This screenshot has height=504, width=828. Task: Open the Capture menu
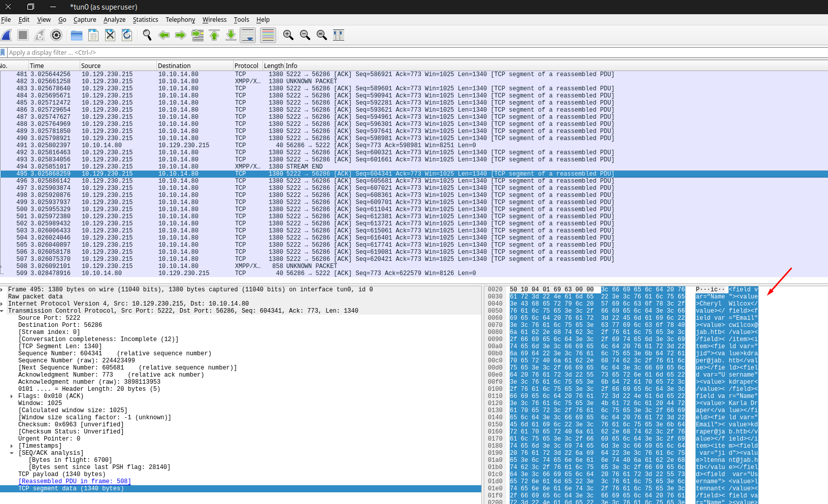click(x=85, y=20)
